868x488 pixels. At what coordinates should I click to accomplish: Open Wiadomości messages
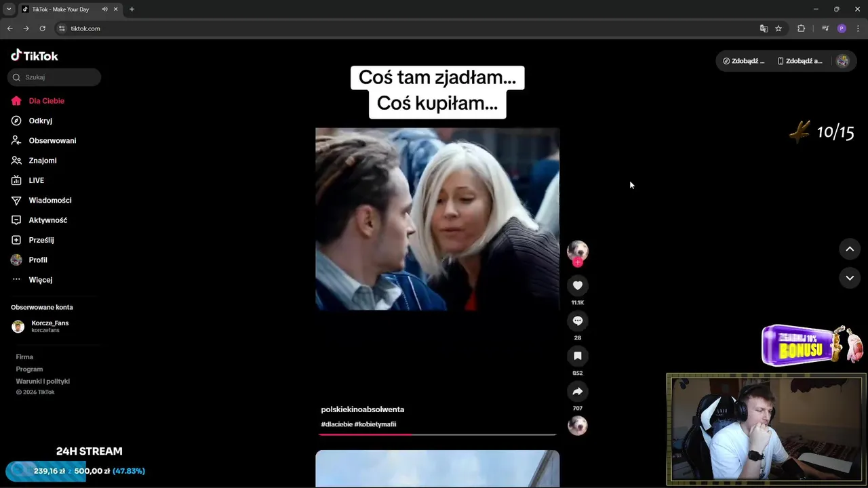click(x=41, y=200)
